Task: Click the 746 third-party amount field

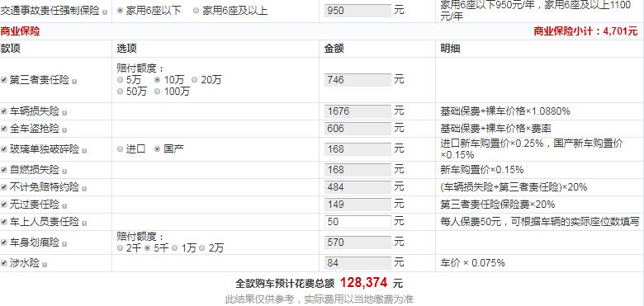Action: point(358,80)
